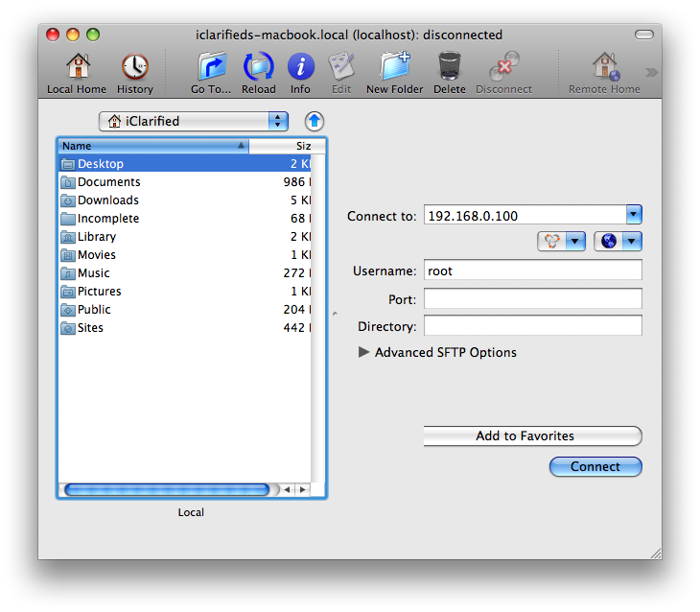
Task: Expand Advanced SFTP Options disclosure triangle
Action: [x=363, y=352]
